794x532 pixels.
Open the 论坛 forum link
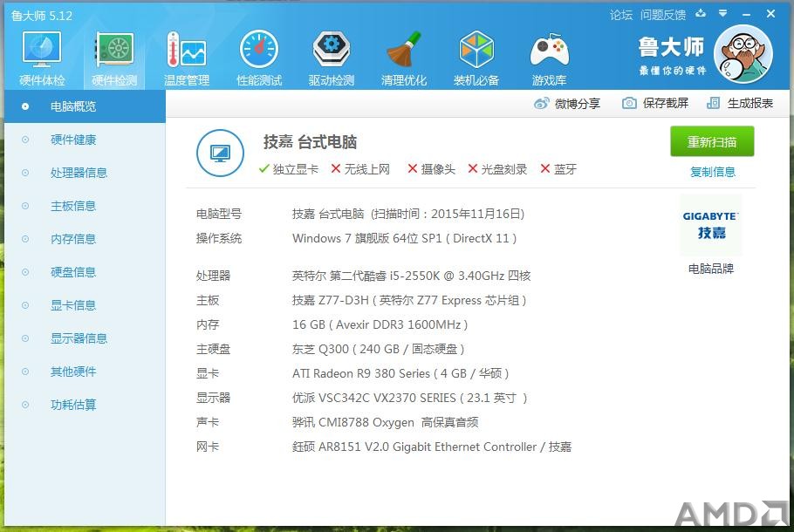click(621, 15)
